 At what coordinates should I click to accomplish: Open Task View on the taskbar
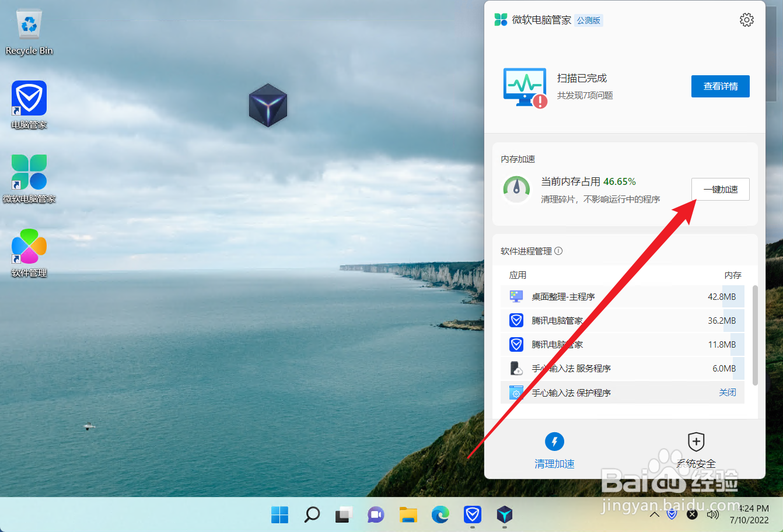344,514
